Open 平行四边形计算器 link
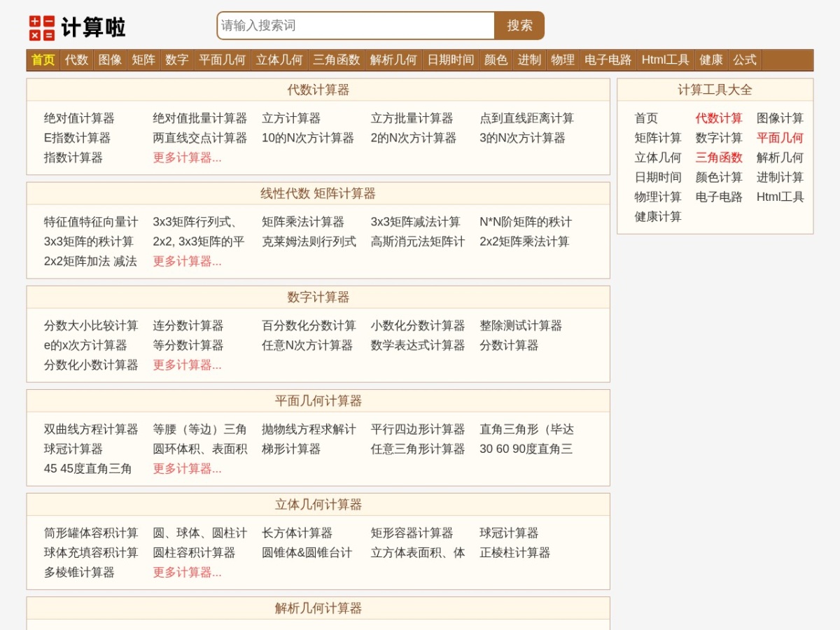 [x=418, y=429]
